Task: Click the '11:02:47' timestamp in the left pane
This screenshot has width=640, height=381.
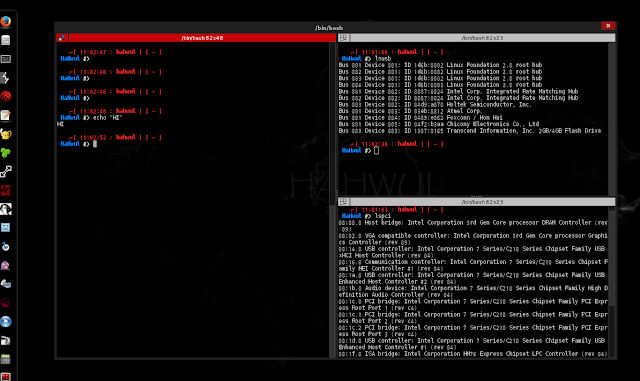Action: click(93, 52)
